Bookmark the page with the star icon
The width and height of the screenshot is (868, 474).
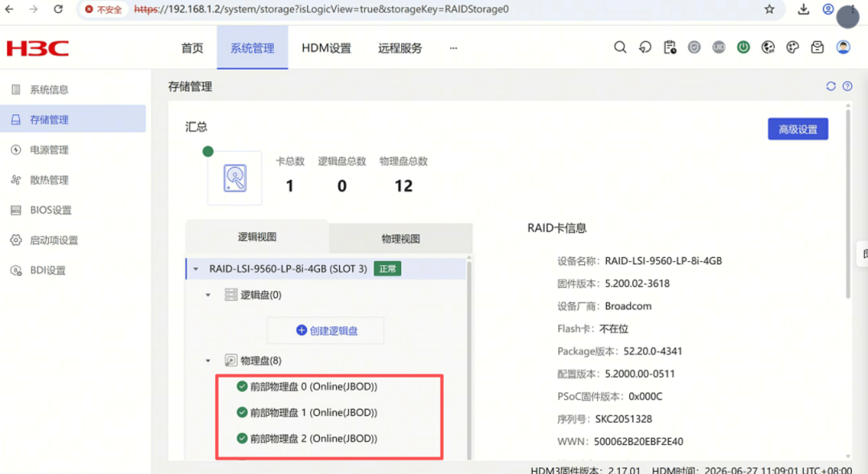769,9
